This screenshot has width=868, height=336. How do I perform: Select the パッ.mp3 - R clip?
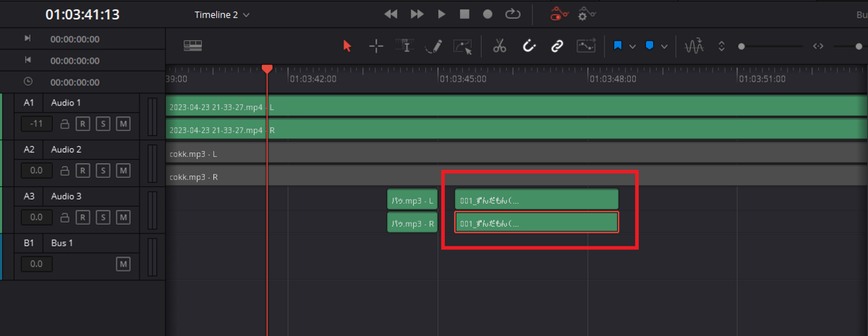(412, 223)
